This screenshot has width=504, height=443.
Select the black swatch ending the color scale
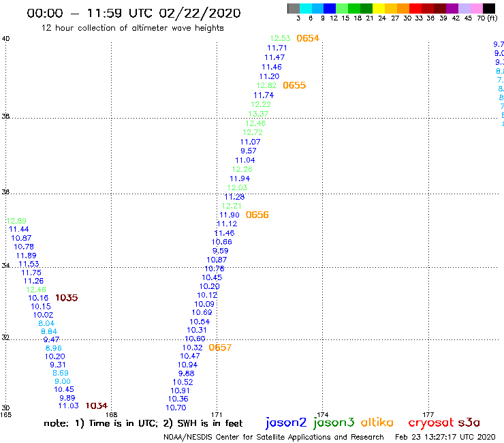[x=488, y=8]
